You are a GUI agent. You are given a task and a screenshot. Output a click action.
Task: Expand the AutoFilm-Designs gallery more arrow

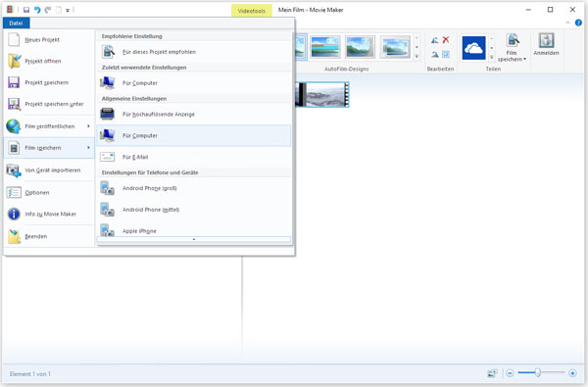tap(416, 57)
